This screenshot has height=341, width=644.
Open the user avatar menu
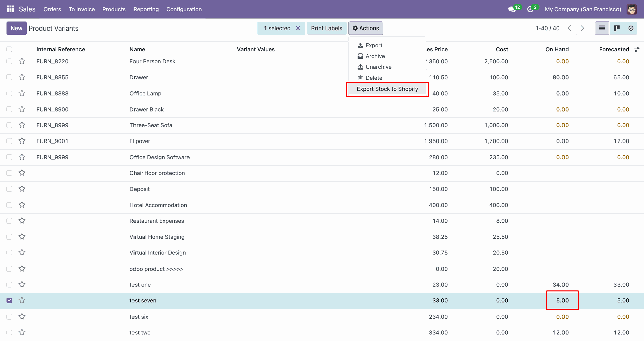coord(632,9)
